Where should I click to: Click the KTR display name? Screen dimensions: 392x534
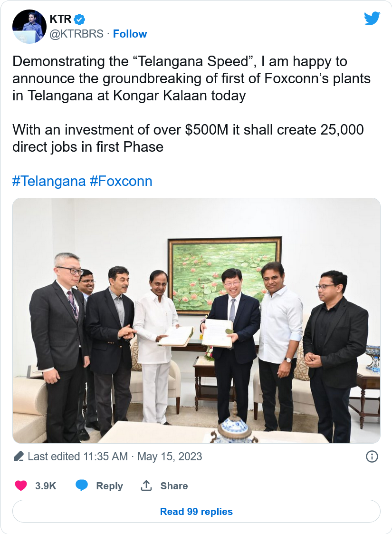click(x=60, y=19)
